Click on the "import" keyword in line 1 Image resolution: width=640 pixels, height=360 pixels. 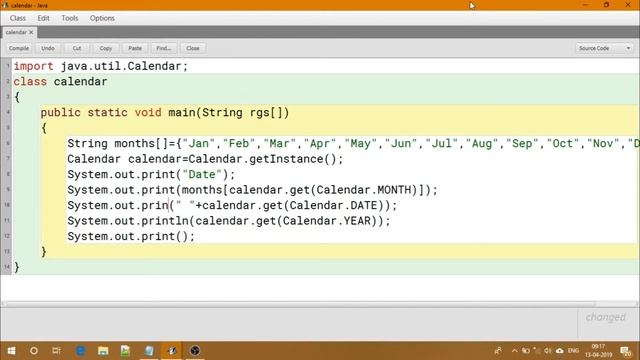click(x=33, y=66)
